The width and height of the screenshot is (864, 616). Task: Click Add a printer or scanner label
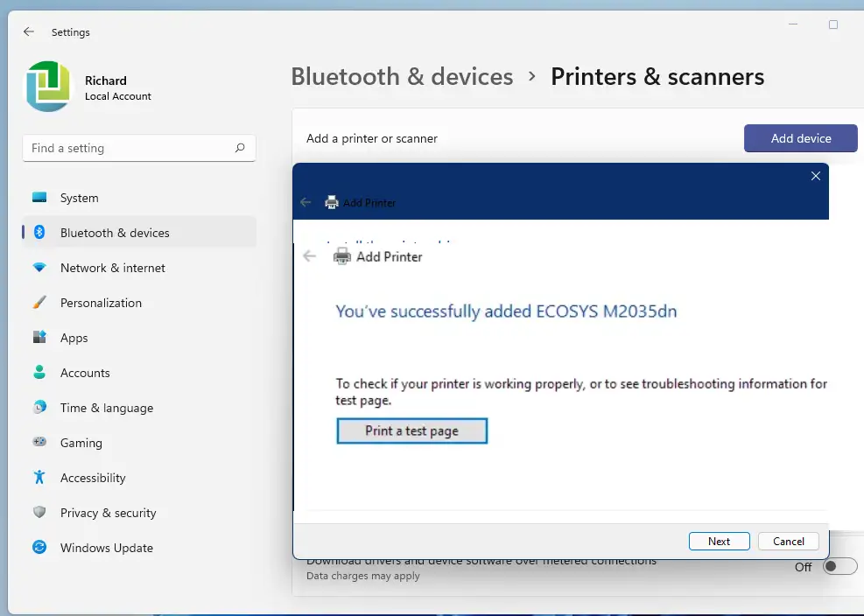point(372,138)
